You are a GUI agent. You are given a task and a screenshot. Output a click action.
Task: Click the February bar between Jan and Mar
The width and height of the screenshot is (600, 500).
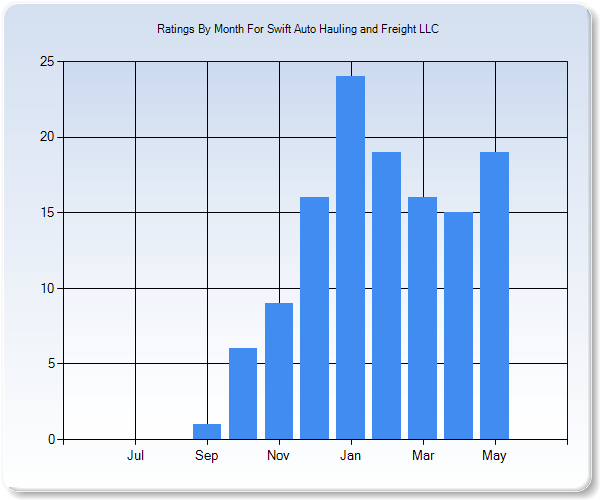(x=386, y=295)
